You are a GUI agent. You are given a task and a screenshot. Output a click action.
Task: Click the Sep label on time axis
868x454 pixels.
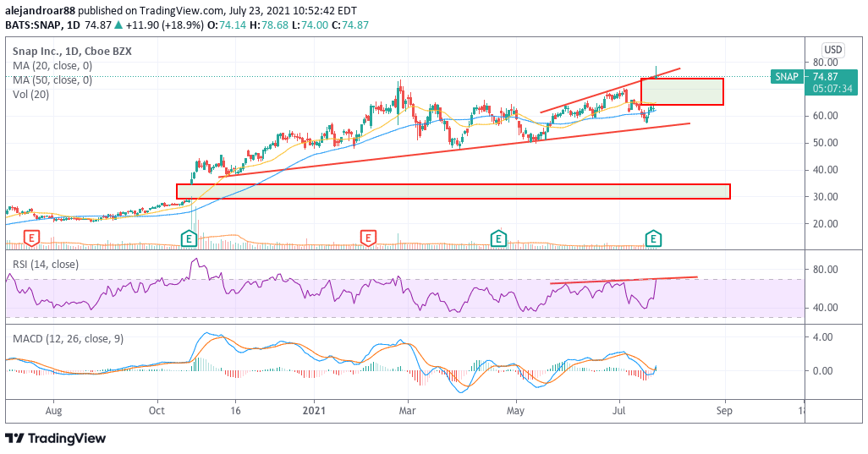[x=724, y=411]
